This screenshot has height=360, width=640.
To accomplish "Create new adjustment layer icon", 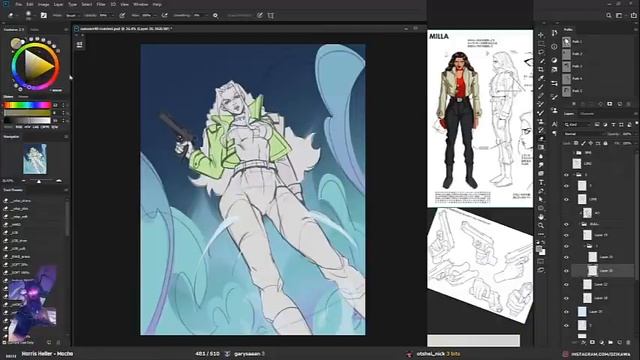I will [601, 342].
